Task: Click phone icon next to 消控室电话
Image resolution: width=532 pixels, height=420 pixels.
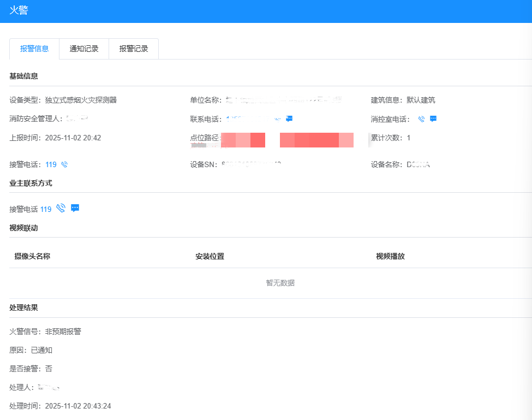Action: pyautogui.click(x=421, y=119)
